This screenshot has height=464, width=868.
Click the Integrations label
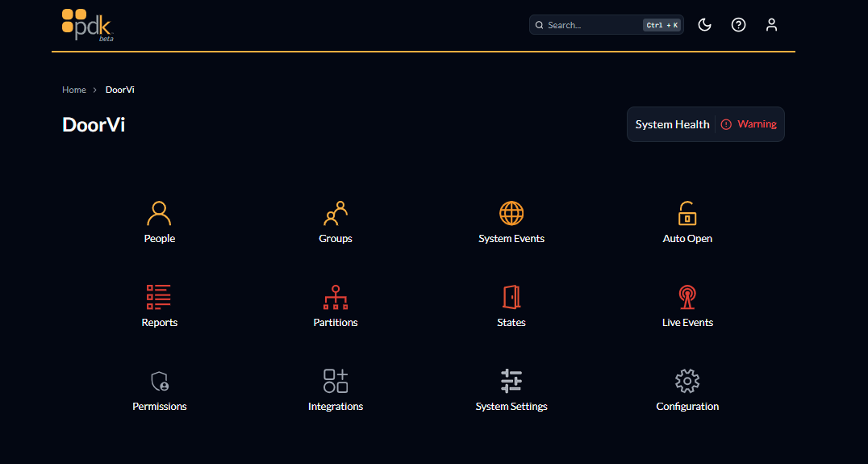[336, 407]
